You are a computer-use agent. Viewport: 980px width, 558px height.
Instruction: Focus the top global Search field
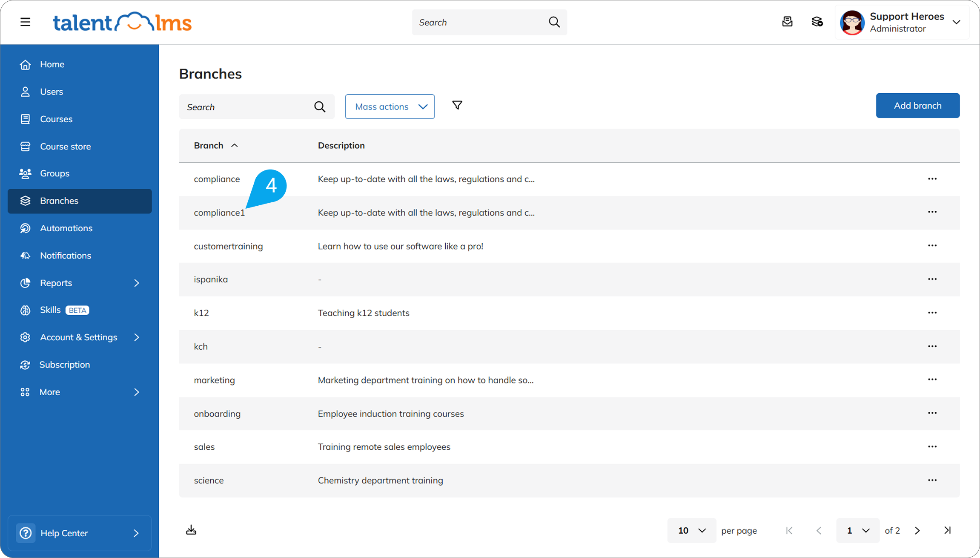[490, 22]
